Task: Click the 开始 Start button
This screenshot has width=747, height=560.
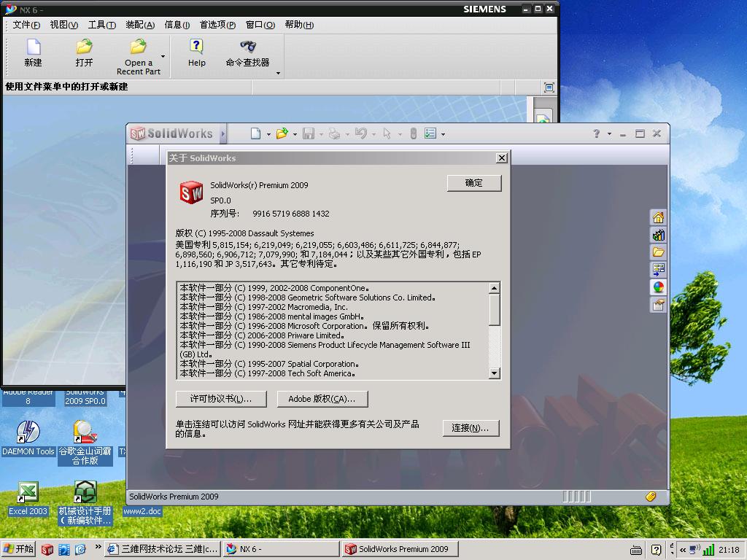Action: (19, 549)
